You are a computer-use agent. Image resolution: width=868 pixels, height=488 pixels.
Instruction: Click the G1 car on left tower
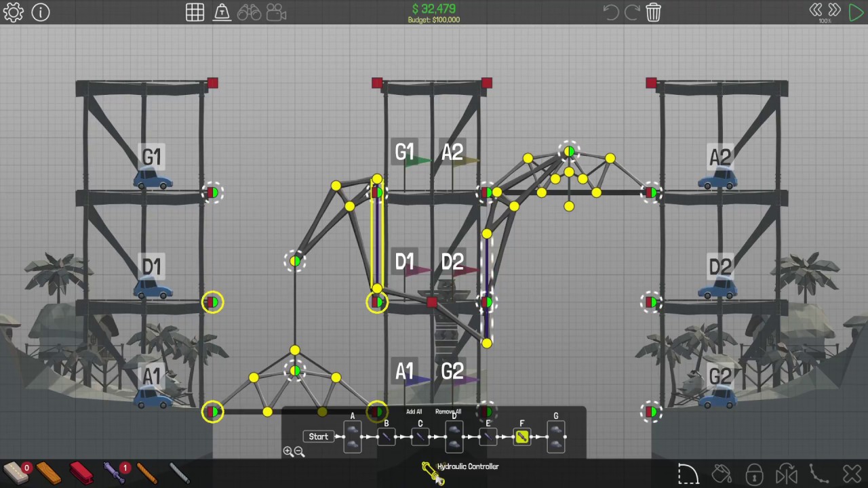click(x=153, y=180)
